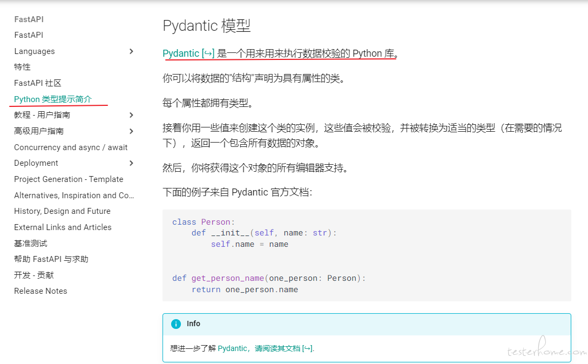Open External Links and Articles page
The height and width of the screenshot is (364, 588).
(x=63, y=227)
